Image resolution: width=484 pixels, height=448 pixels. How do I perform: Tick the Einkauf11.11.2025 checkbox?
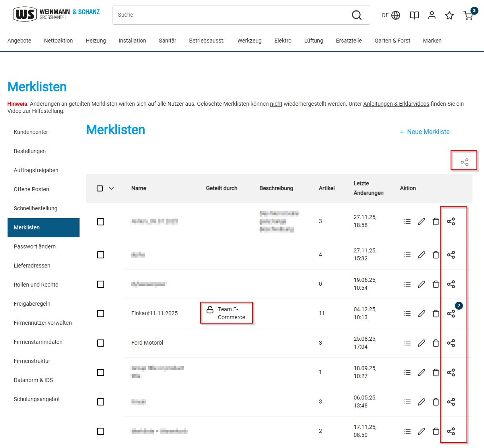pos(101,314)
